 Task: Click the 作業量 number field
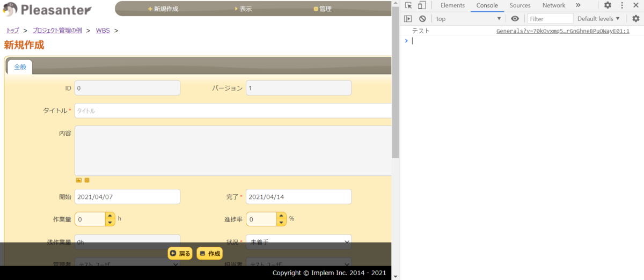pyautogui.click(x=90, y=219)
